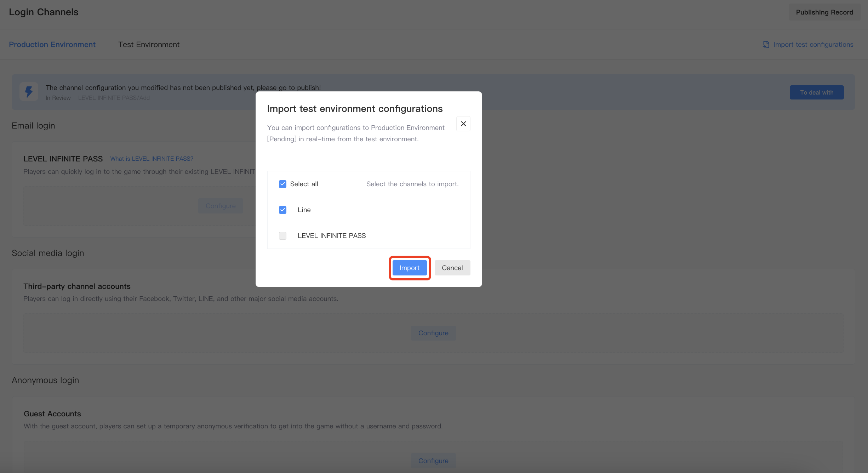868x473 pixels.
Task: Click Cancel to dismiss the dialog
Action: pos(453,267)
